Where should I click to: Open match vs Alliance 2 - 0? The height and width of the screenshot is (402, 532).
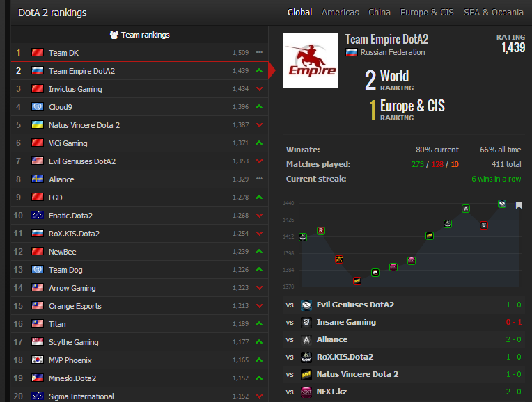[x=403, y=339]
